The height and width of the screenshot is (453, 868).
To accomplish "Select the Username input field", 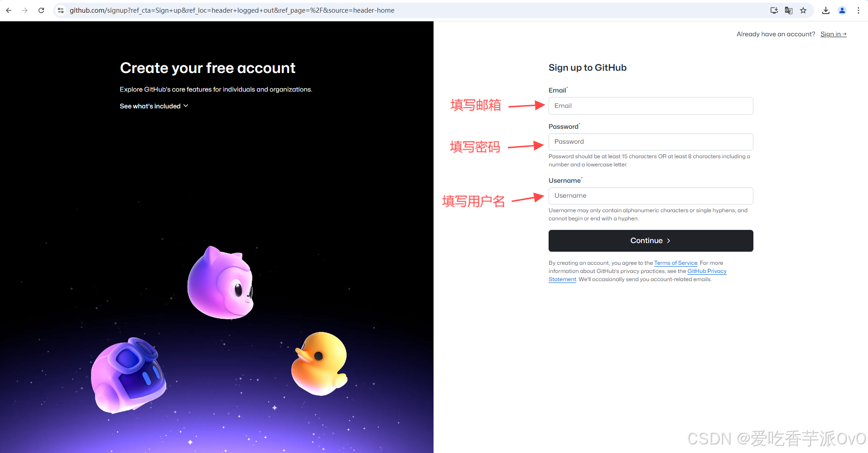I will (x=651, y=196).
